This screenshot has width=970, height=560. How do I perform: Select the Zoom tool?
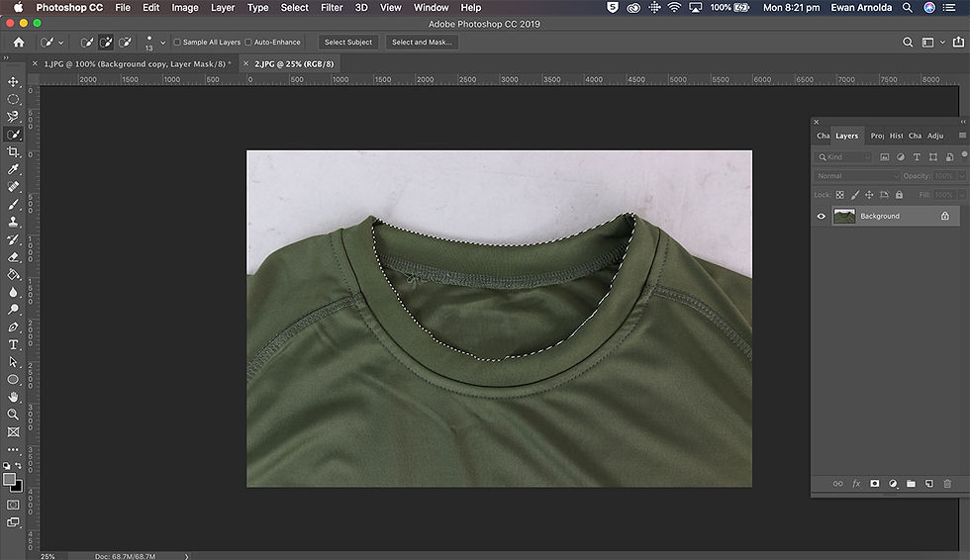(x=13, y=415)
